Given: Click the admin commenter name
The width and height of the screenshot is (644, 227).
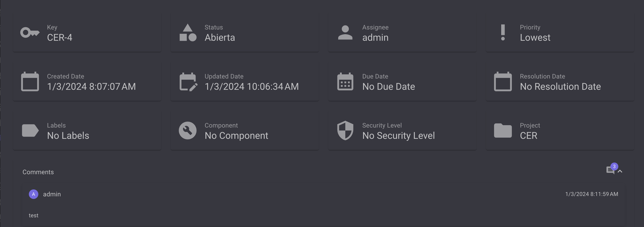Looking at the screenshot, I should (52, 194).
